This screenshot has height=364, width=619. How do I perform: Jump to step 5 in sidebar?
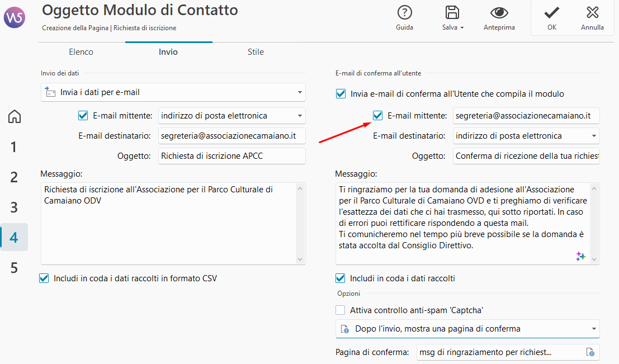click(x=14, y=268)
